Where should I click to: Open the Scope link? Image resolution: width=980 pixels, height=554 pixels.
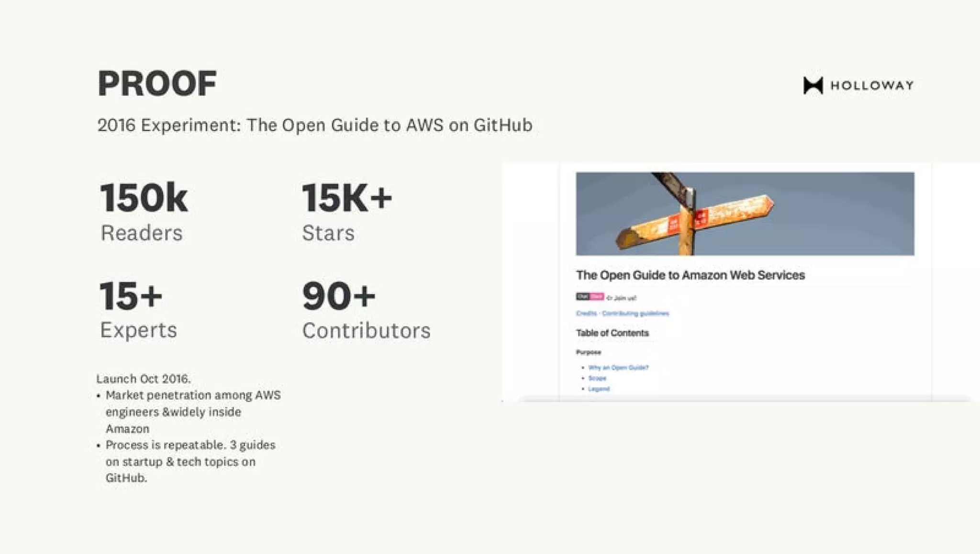pos(597,378)
